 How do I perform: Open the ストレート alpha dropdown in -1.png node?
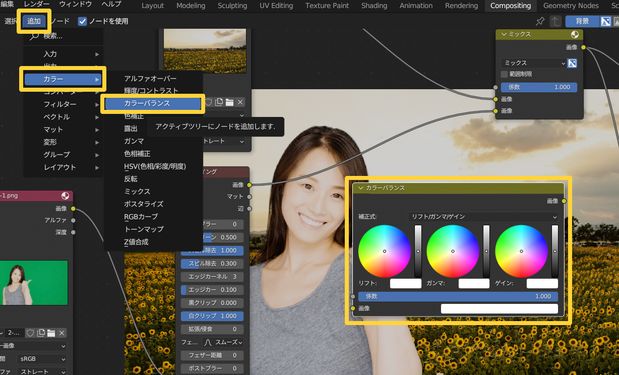coord(42,371)
